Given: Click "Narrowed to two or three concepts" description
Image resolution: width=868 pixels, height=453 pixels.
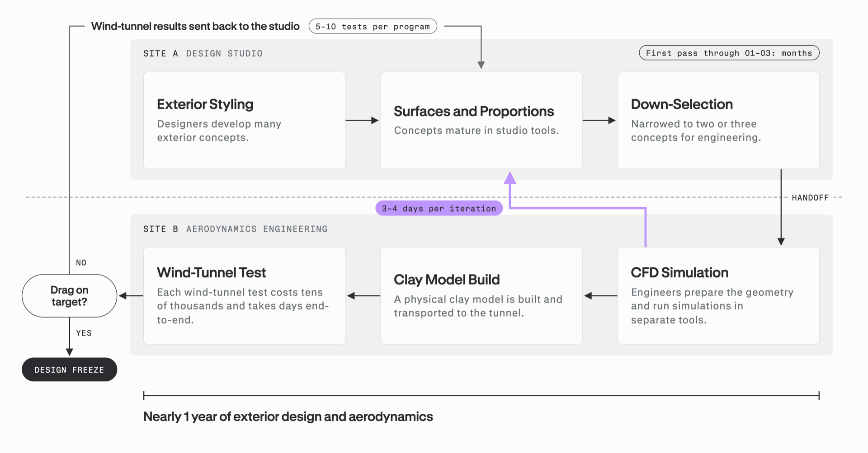Looking at the screenshot, I should [x=696, y=131].
